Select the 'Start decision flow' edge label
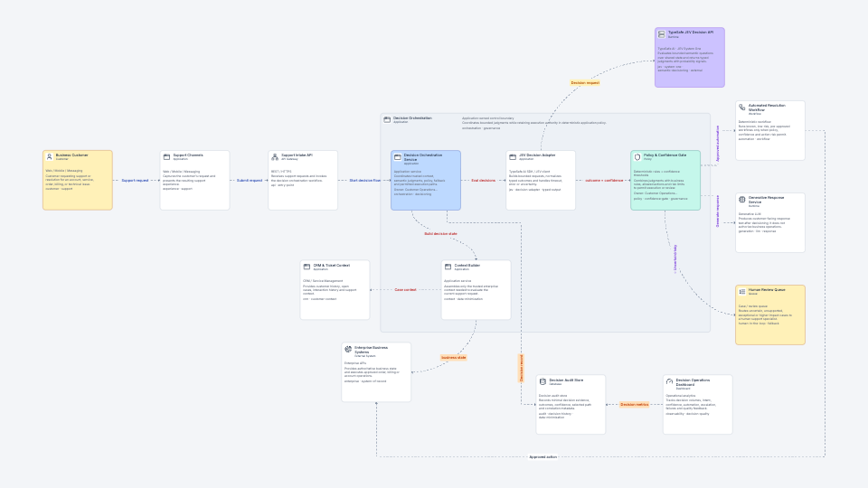 pos(364,181)
